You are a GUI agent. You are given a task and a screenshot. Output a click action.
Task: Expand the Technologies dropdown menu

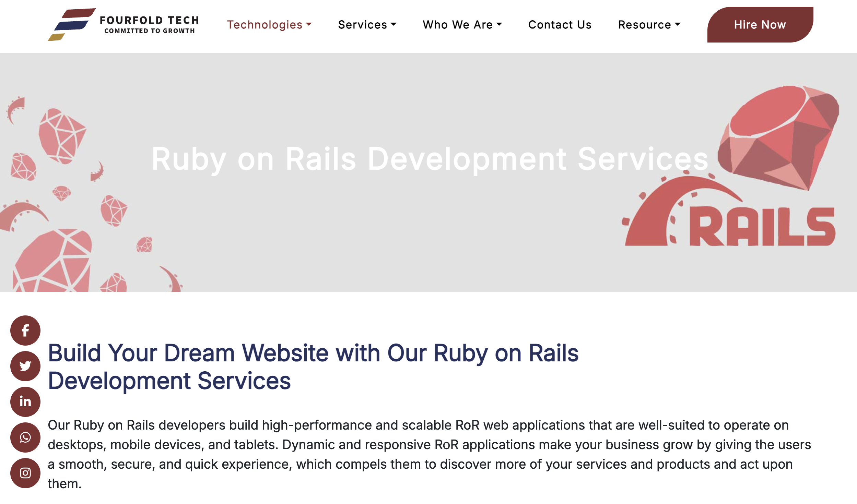tap(269, 25)
